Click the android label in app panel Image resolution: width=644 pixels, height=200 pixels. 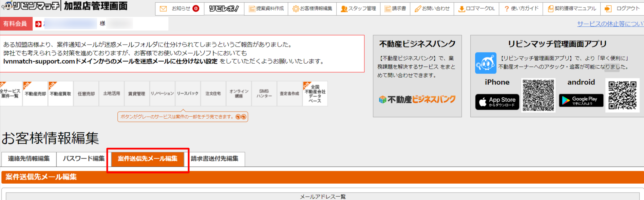click(x=581, y=82)
